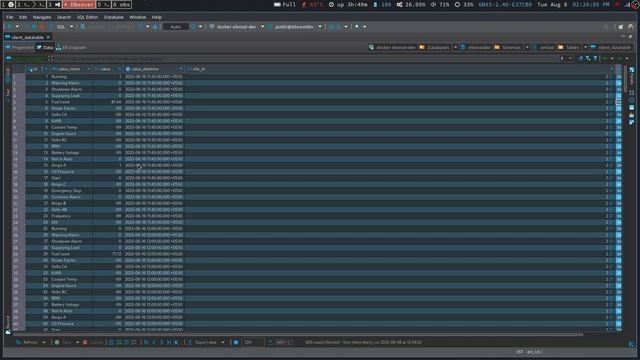Click the Tables breadcrumb

[x=569, y=47]
